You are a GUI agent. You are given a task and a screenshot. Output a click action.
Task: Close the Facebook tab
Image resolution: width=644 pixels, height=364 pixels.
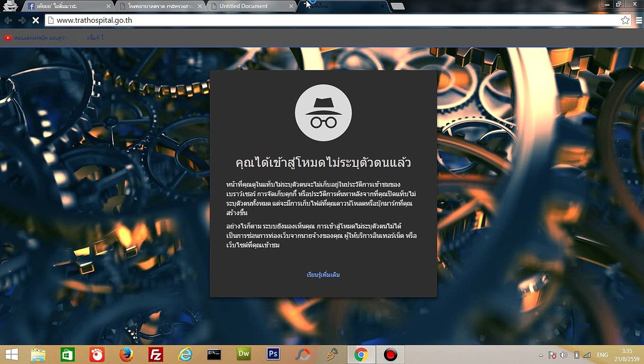pos(108,7)
